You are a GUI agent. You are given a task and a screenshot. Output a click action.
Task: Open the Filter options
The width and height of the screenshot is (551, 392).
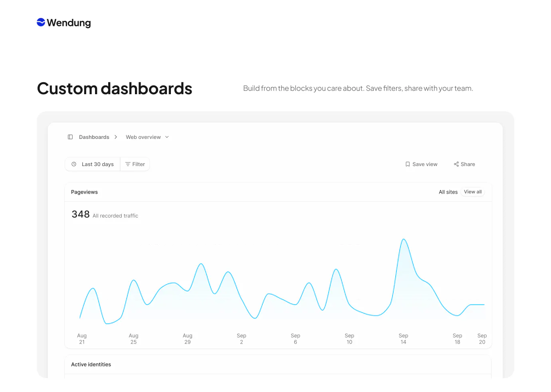coord(135,164)
